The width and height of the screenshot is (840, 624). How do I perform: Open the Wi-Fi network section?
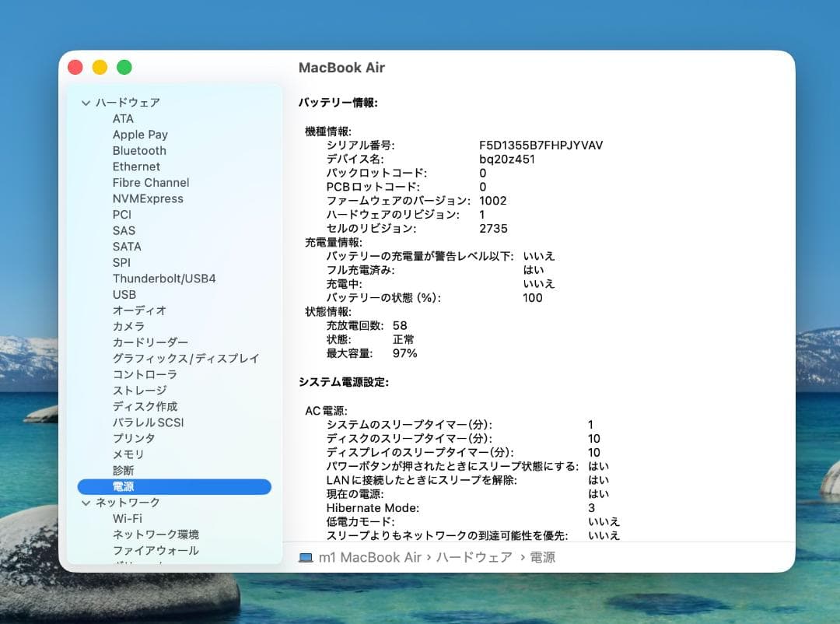pyautogui.click(x=128, y=518)
